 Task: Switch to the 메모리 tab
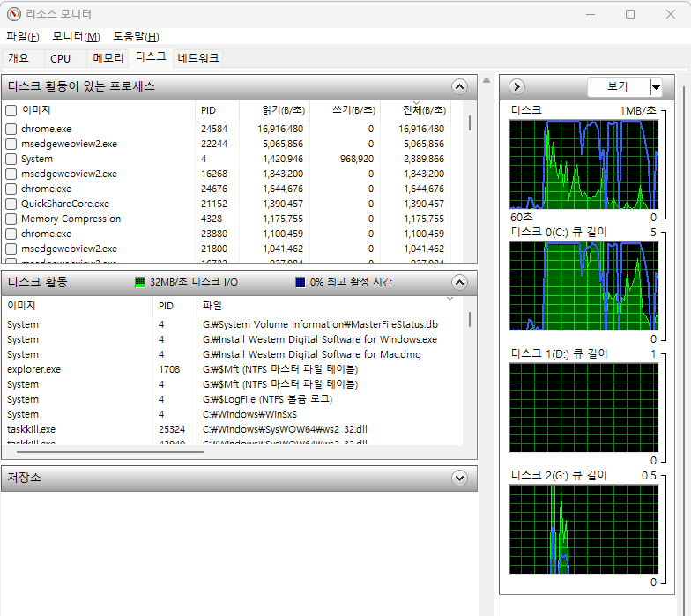(108, 58)
